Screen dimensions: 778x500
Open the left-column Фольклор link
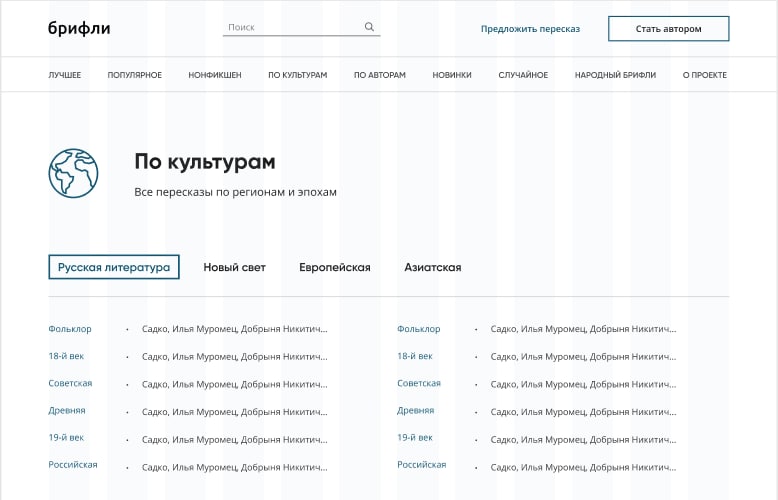tap(70, 329)
